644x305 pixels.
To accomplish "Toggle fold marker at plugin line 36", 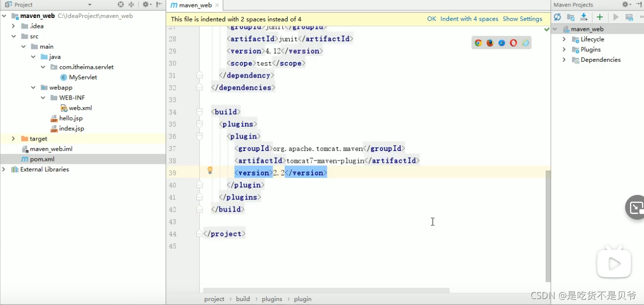I will tap(199, 136).
